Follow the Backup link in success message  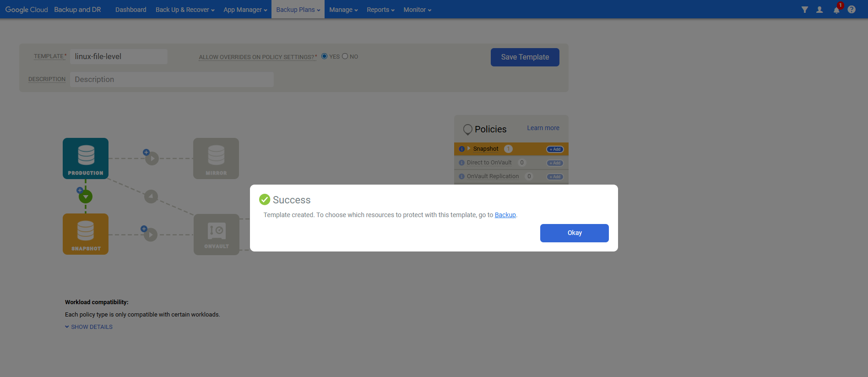coord(505,215)
